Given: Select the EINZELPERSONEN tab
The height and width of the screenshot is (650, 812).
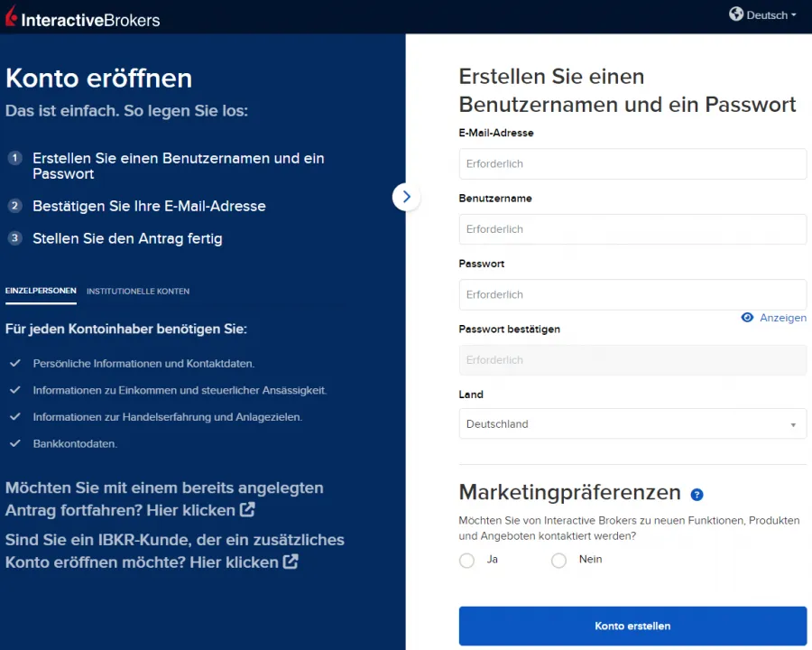Looking at the screenshot, I should click(x=41, y=291).
